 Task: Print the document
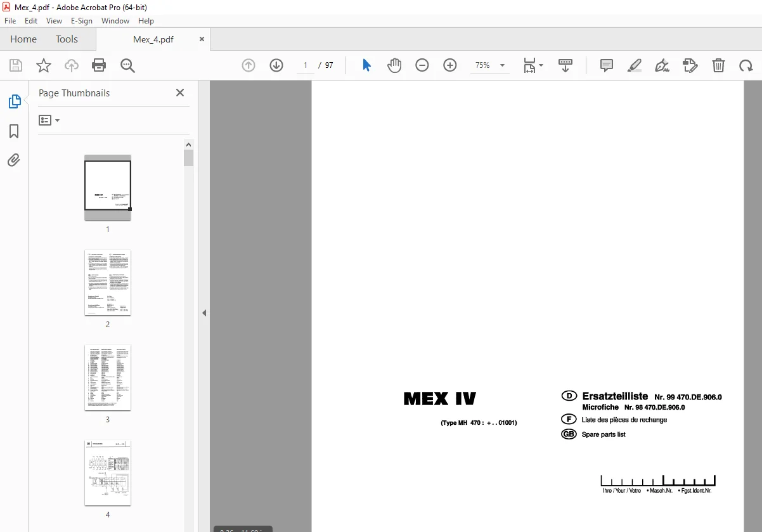[x=99, y=65]
